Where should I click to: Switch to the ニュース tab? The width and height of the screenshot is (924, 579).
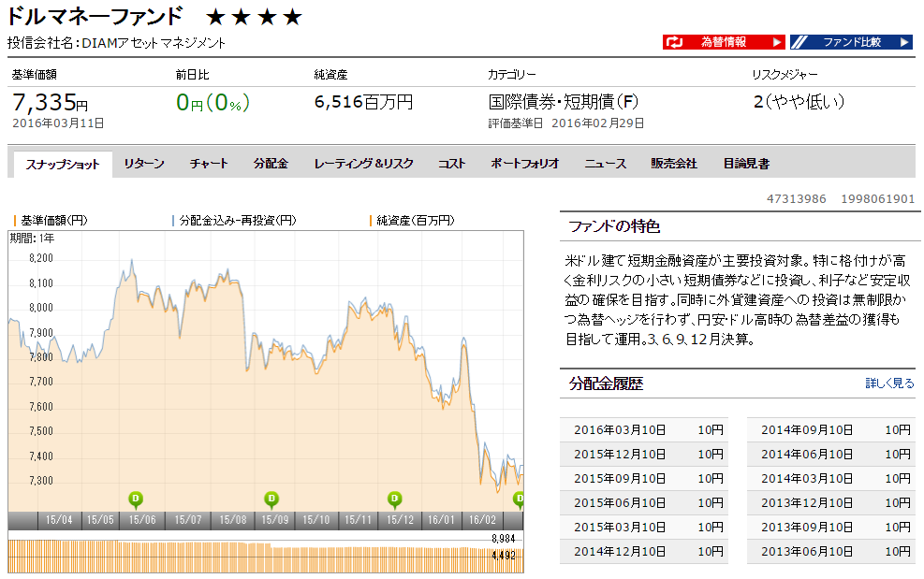(x=605, y=163)
